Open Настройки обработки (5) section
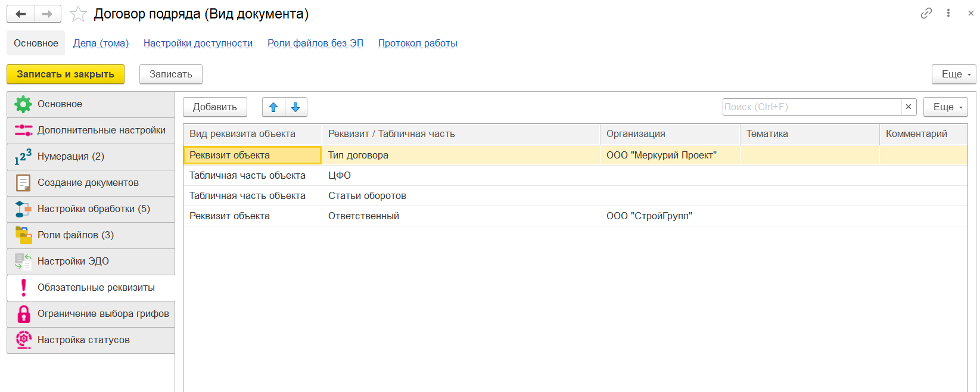The image size is (980, 392). (91, 209)
